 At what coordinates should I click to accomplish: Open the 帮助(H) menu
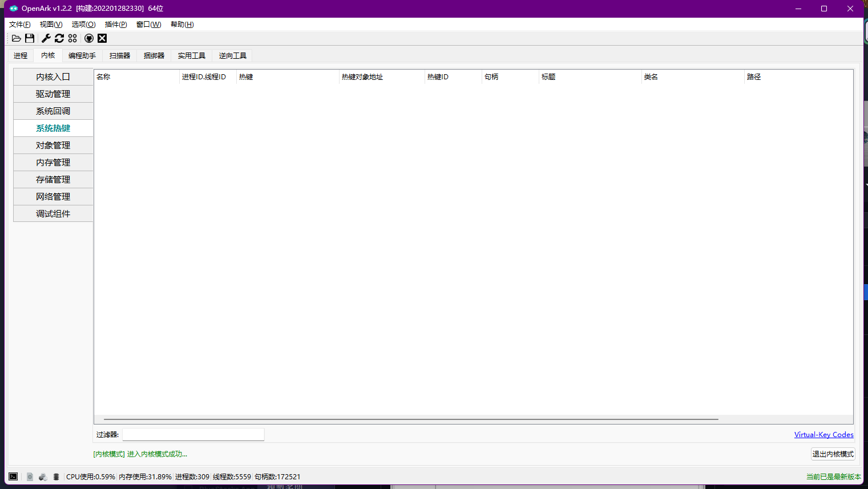(x=182, y=25)
